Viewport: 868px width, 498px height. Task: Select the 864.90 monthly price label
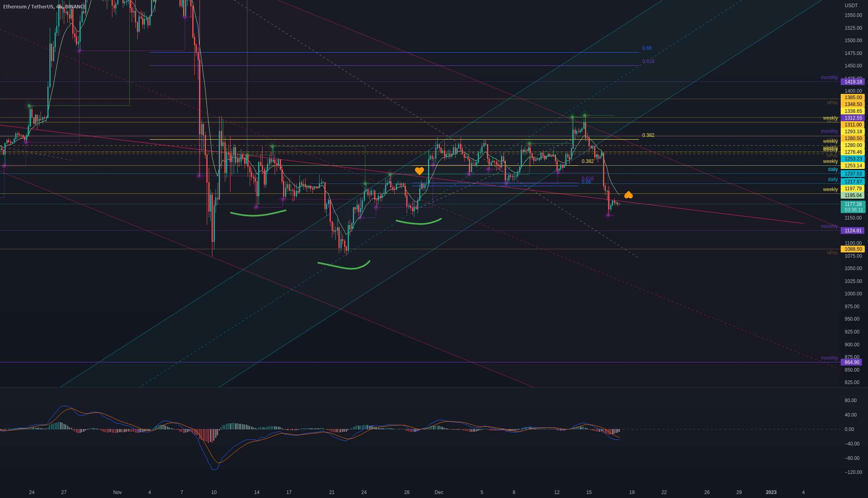pyautogui.click(x=851, y=362)
